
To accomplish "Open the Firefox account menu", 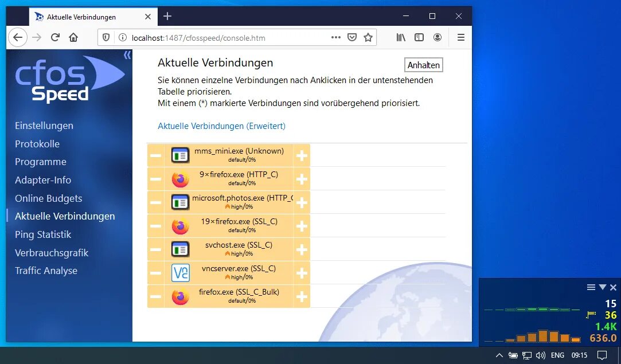I will 438,37.
